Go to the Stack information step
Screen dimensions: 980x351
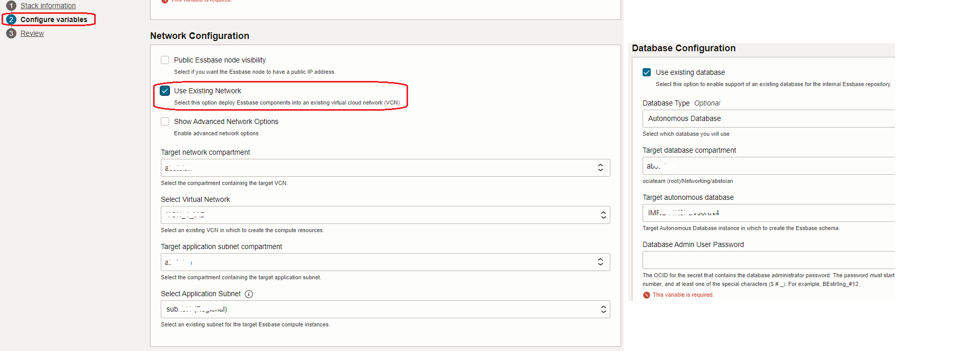(48, 6)
